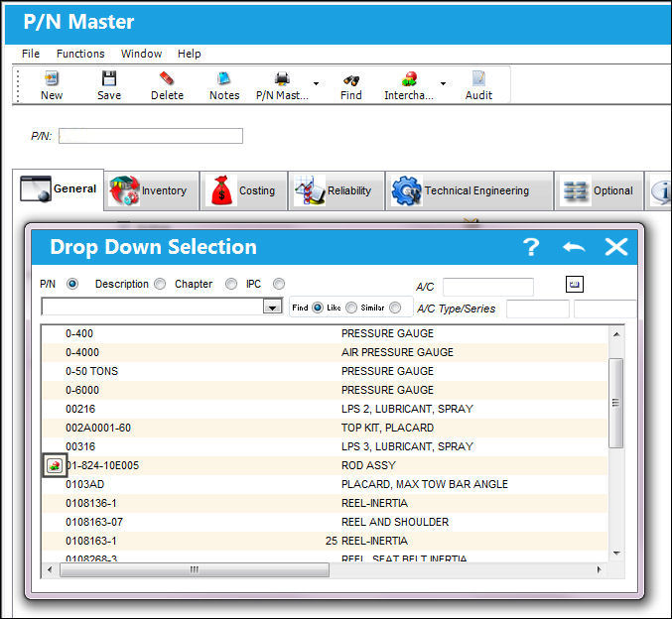Select part number 002A0001-60
The height and width of the screenshot is (619, 672).
click(x=98, y=428)
